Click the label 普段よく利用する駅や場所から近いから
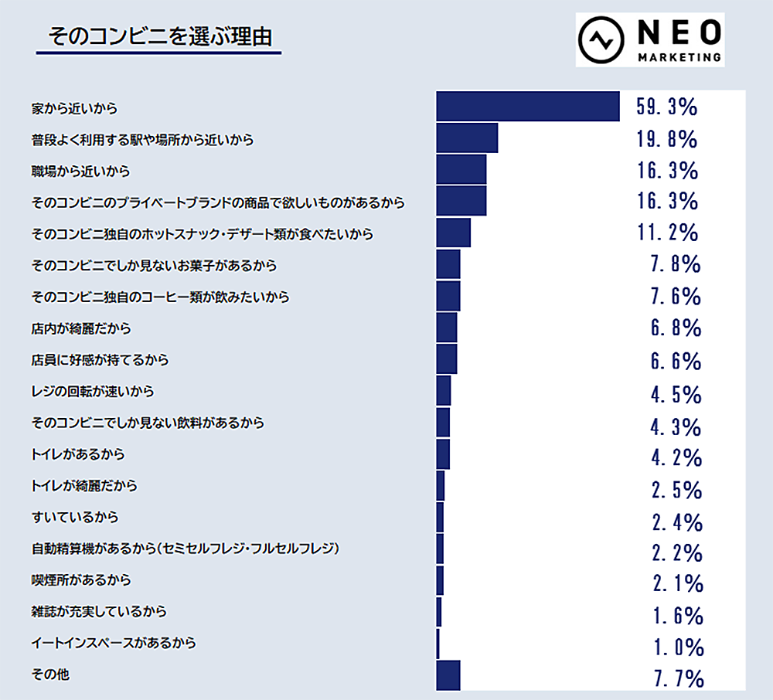The height and width of the screenshot is (700, 773). tap(143, 139)
